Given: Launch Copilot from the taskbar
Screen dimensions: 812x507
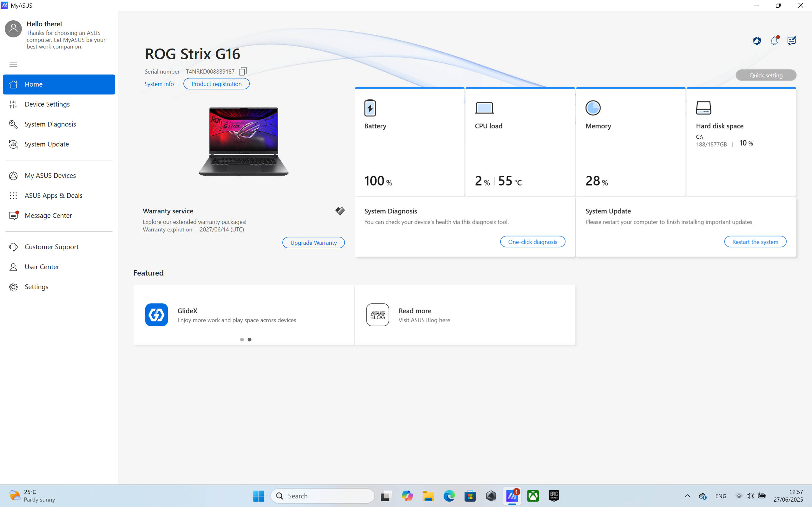Looking at the screenshot, I should [x=407, y=496].
